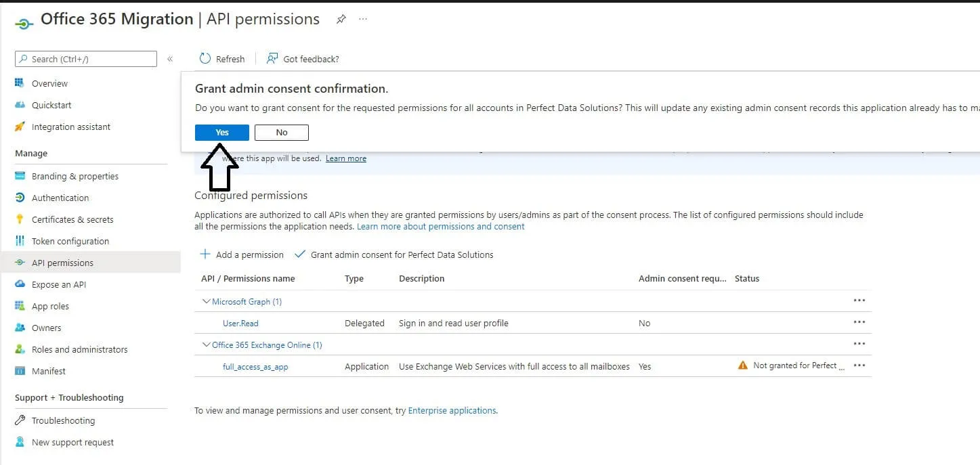Collapse the sidebar with the double-chevron
Viewport: 980px width, 465px height.
(170, 59)
